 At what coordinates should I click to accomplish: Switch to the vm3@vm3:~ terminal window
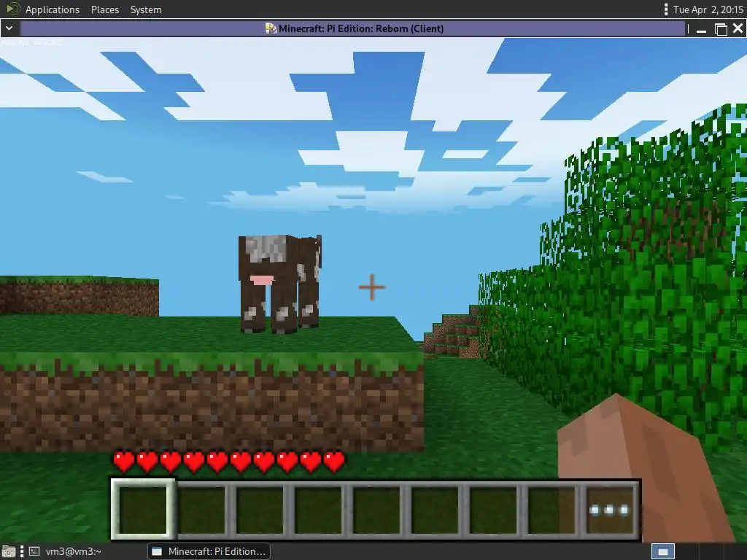pos(65,551)
